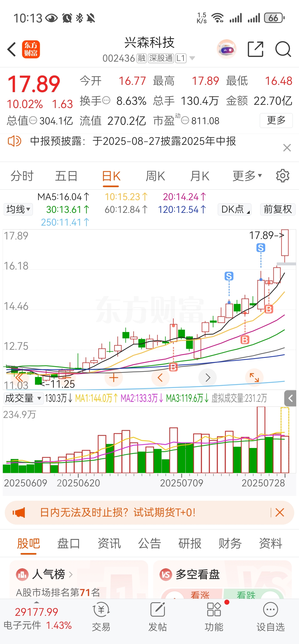Close the mid-report disclosure notice
299x644 pixels.
coord(287,148)
